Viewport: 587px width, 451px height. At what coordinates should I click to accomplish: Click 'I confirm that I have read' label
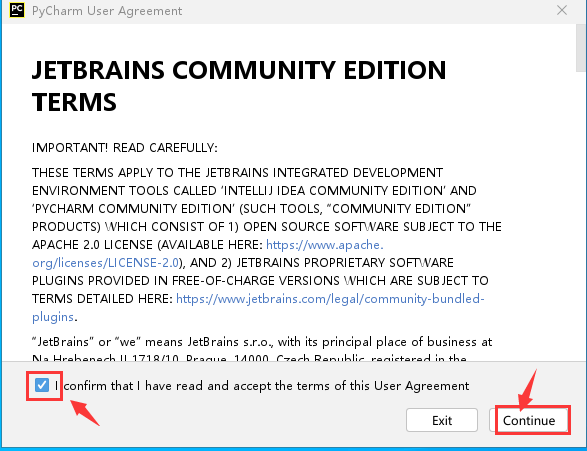[262, 386]
